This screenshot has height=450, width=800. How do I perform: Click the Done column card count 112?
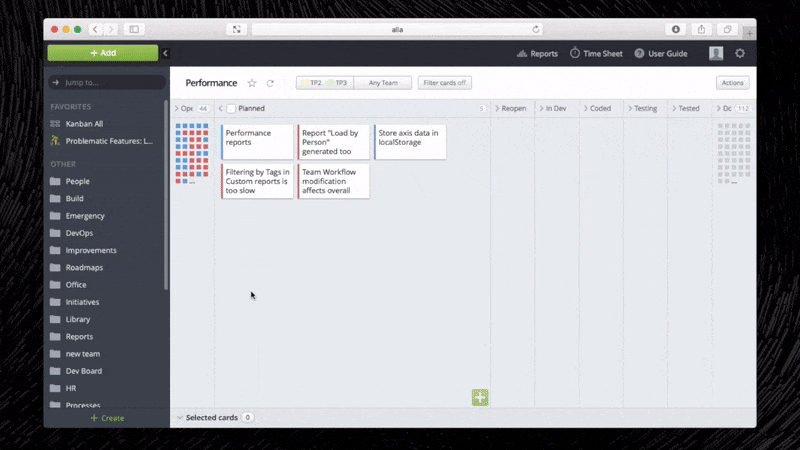[x=743, y=108]
